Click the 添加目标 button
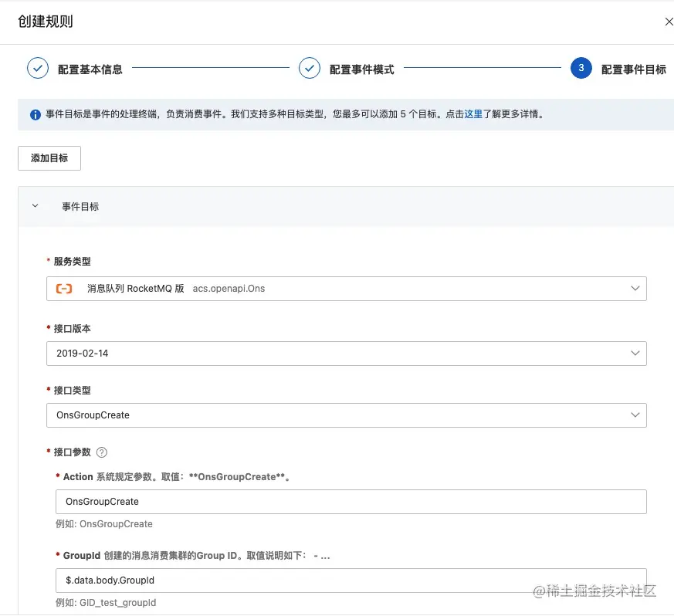The width and height of the screenshot is (674, 616). 49,158
